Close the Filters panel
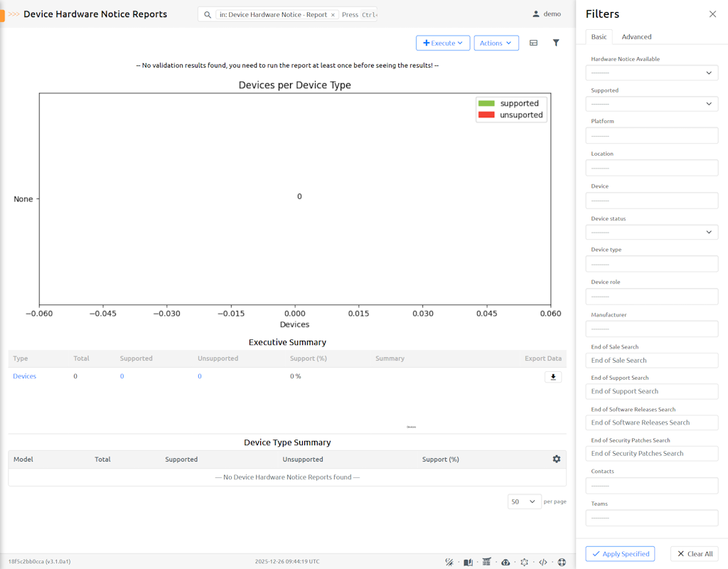 click(712, 14)
